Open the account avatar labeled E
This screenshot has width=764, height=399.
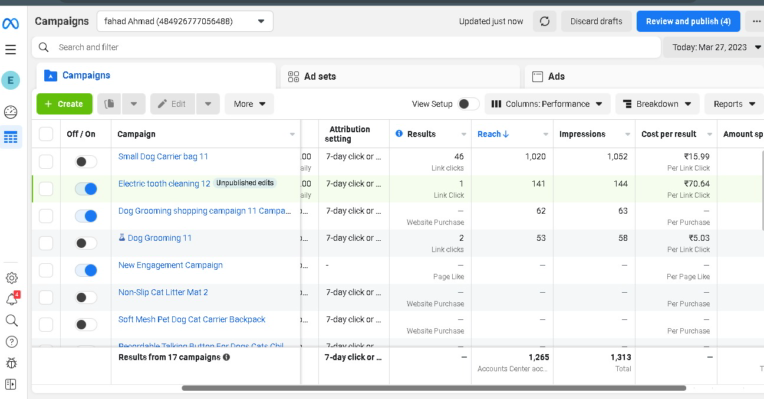click(11, 80)
